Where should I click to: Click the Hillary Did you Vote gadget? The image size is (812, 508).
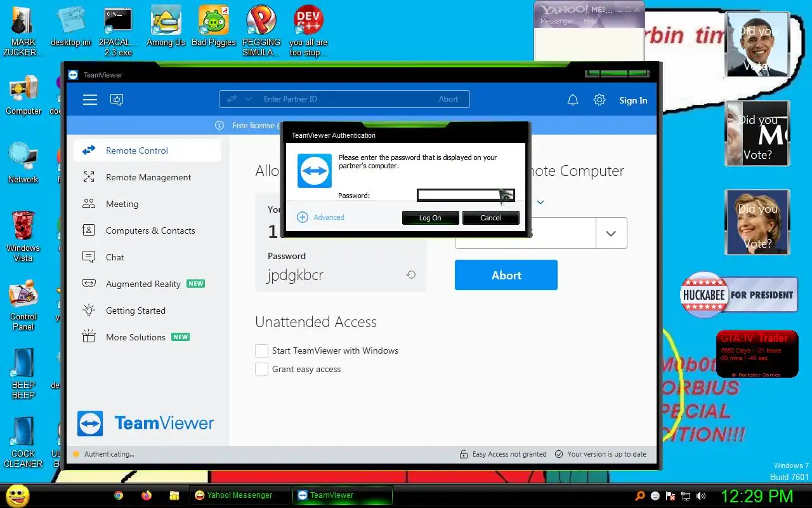coord(757,222)
